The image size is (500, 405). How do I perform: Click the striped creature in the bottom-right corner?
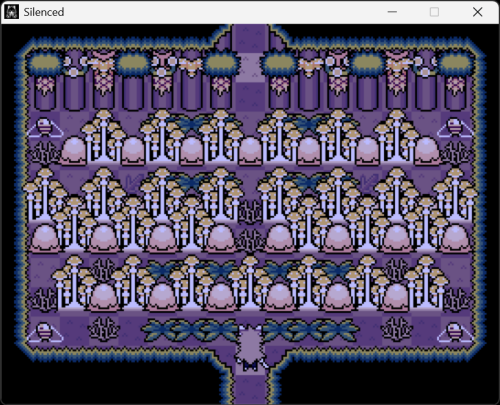point(455,332)
